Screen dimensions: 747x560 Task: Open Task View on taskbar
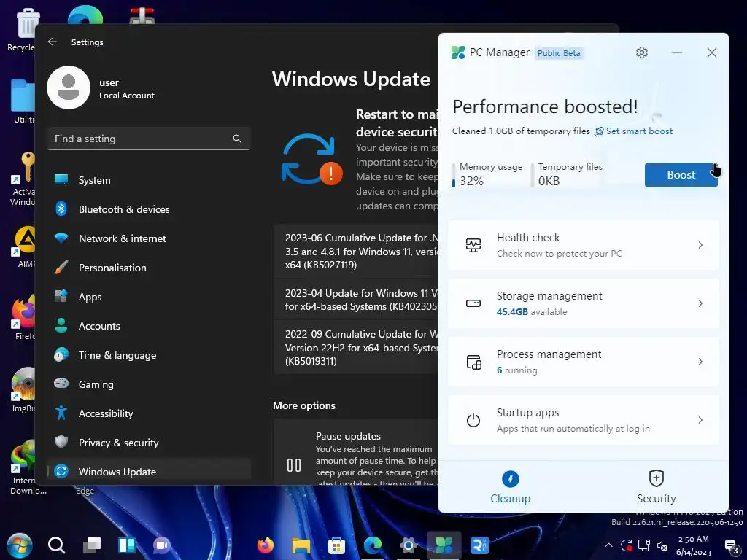91,545
